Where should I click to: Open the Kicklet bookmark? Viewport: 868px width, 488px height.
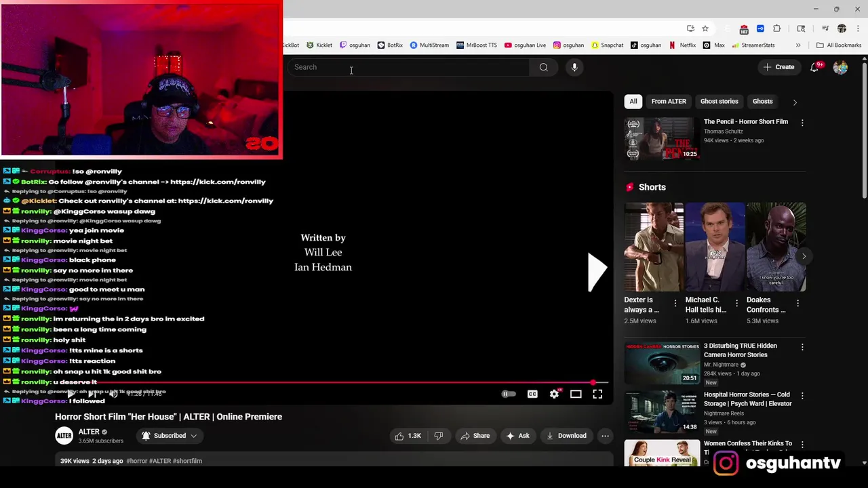pos(319,45)
